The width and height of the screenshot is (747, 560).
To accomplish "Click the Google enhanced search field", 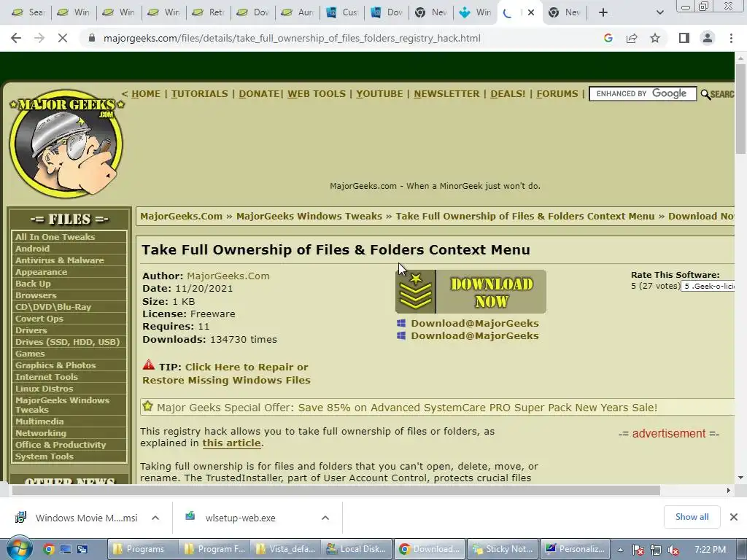I will click(643, 94).
